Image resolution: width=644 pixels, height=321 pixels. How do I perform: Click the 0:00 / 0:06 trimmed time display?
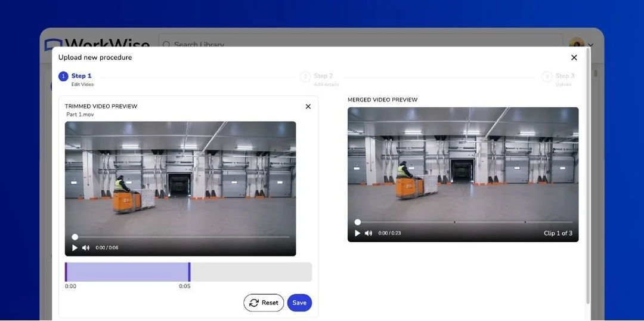(107, 248)
